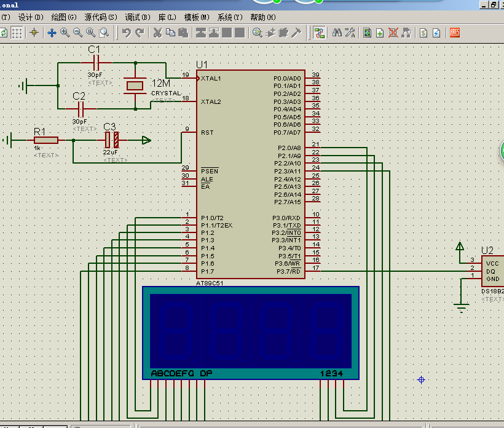Click the Block Copy icon
Viewport: 504px width, 428px height.
click(x=201, y=33)
